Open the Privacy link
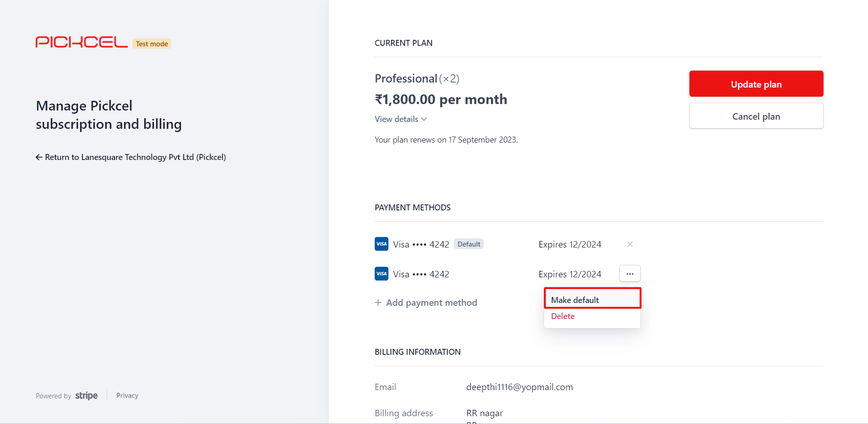This screenshot has width=868, height=424. [x=127, y=396]
